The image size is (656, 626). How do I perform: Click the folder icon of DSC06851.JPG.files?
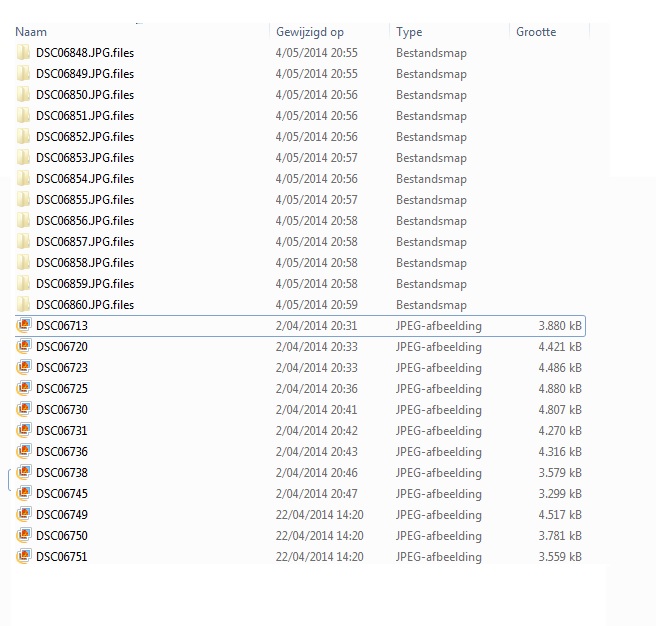pos(23,115)
